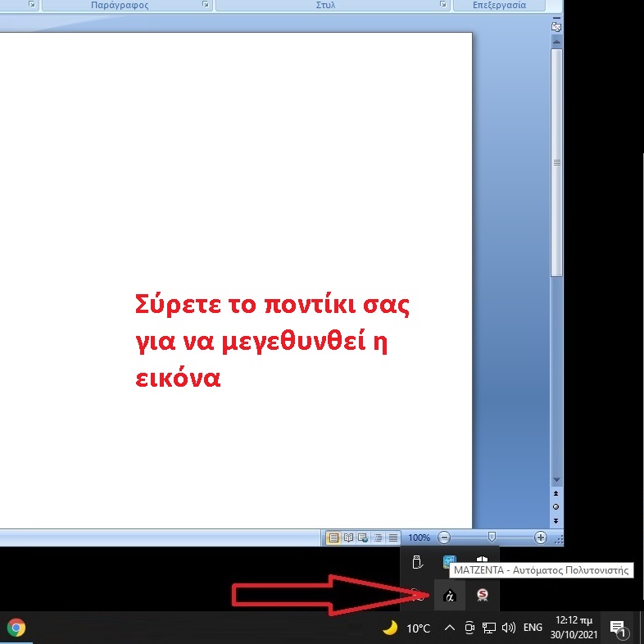
Task: Click the Select Browse Object round button
Action: (x=556, y=506)
